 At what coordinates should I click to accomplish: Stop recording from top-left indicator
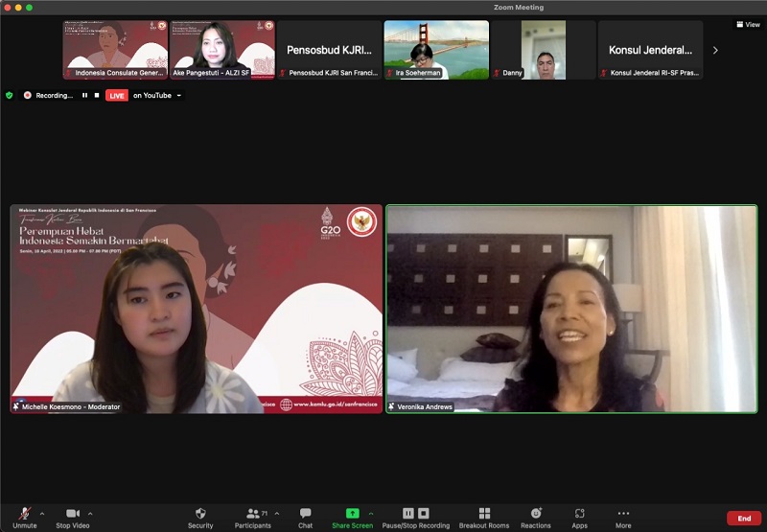click(x=97, y=95)
